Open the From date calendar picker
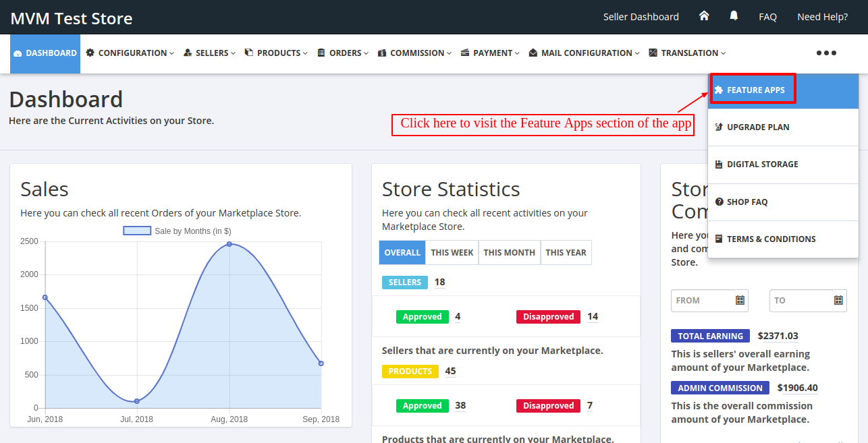 [x=741, y=301]
